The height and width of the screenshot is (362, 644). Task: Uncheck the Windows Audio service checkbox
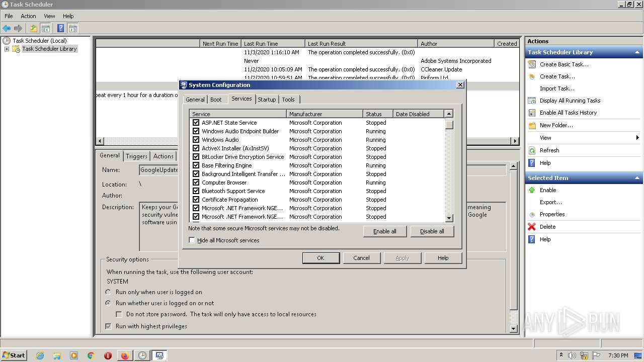click(x=196, y=140)
